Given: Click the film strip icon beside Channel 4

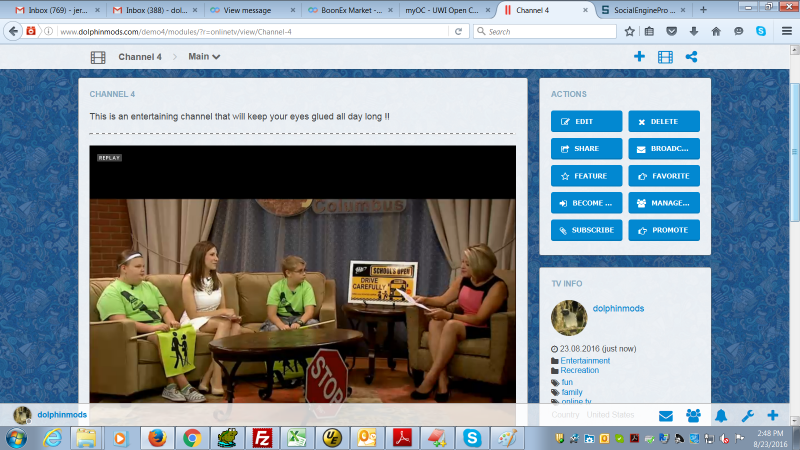Looking at the screenshot, I should (98, 57).
